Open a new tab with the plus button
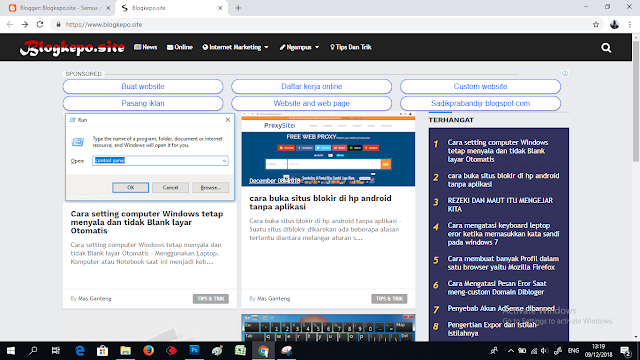The height and width of the screenshot is (360, 640). pos(238,8)
